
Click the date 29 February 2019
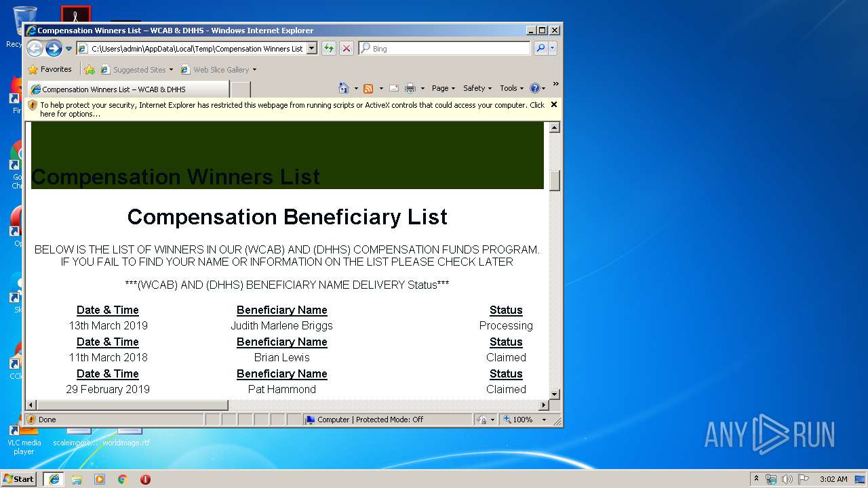click(108, 389)
